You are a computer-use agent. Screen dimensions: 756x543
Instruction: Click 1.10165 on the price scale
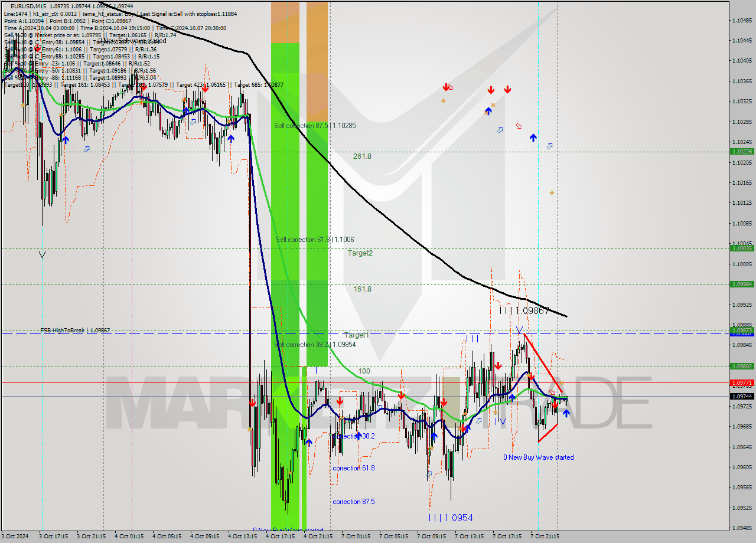742,183
